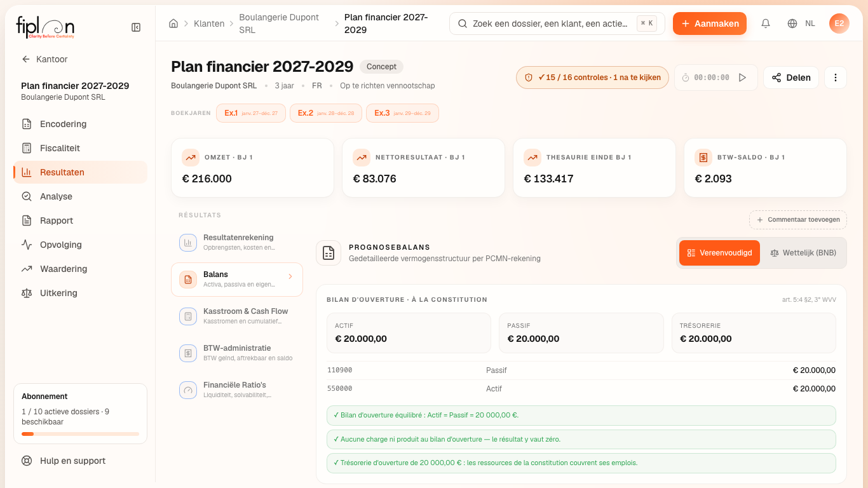Open the 15 / 16 controles badge

(x=592, y=78)
